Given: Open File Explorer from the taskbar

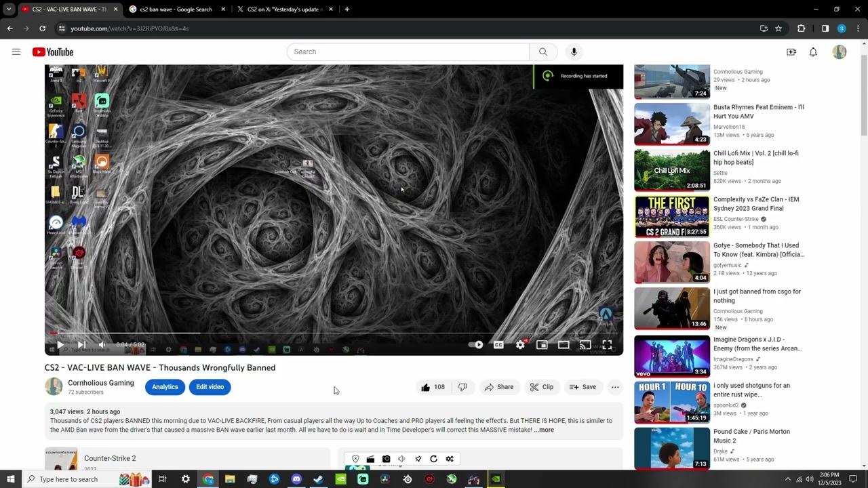Looking at the screenshot, I should pos(230,479).
